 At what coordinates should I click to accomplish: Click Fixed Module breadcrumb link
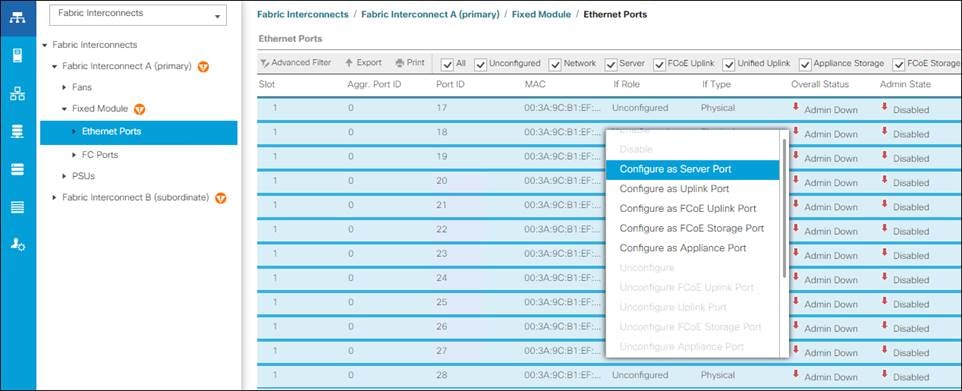(541, 14)
